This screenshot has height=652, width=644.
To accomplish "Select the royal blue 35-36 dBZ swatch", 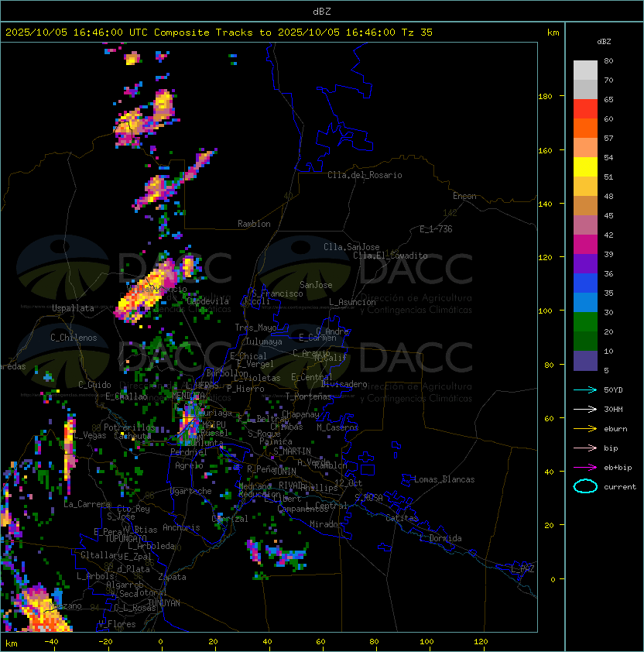I will tap(585, 283).
